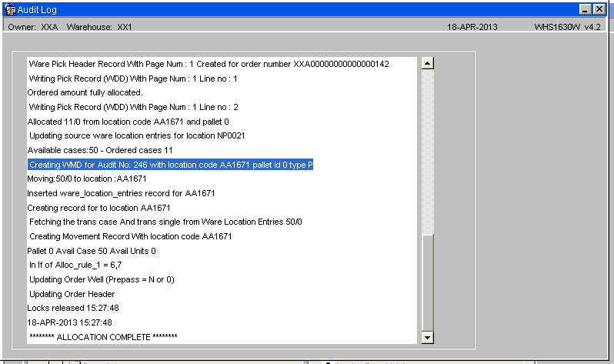Image resolution: width=614 pixels, height=364 pixels.
Task: Click the Audit Log window title icon
Action: [9, 9]
